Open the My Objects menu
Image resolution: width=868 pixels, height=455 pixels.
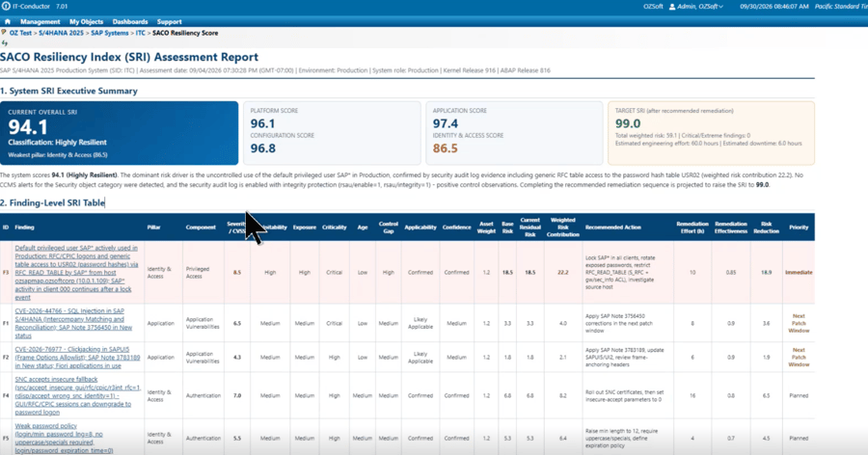[x=87, y=22]
